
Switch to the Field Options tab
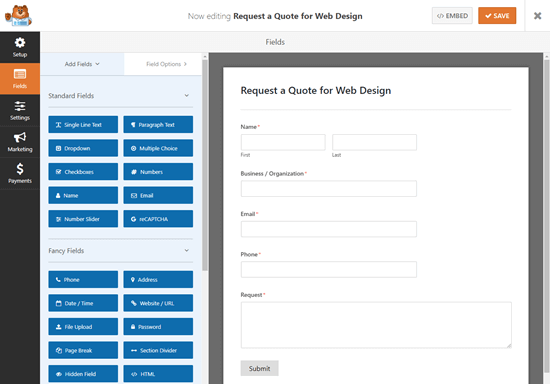(x=163, y=64)
